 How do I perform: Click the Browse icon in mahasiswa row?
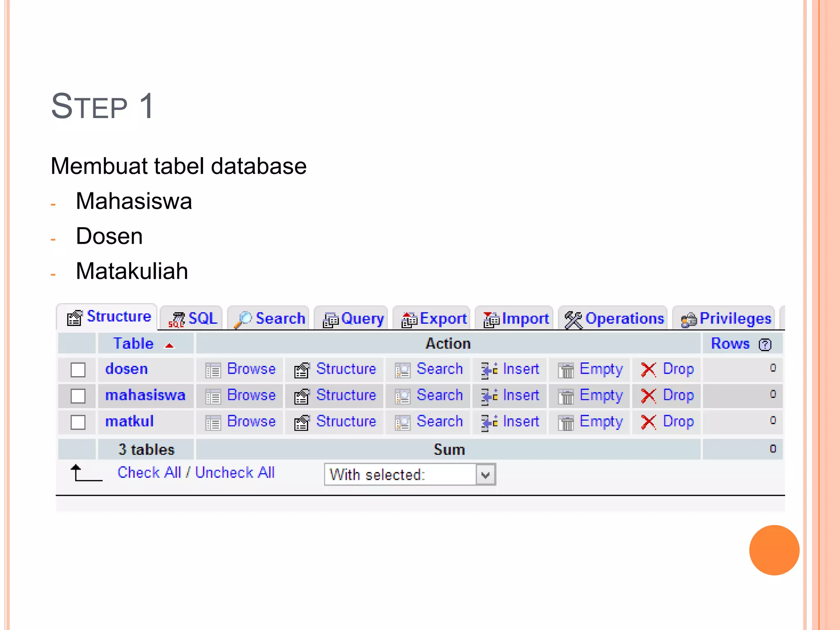[213, 397]
